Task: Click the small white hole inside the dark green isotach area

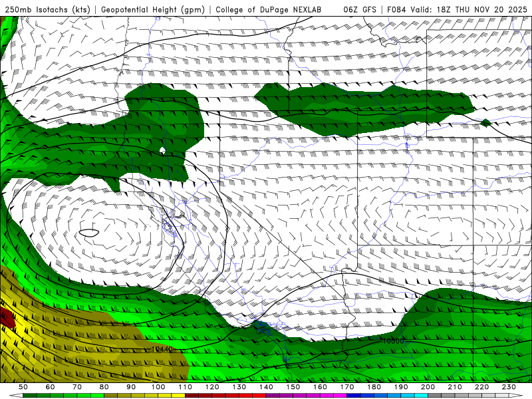Action: (162, 150)
